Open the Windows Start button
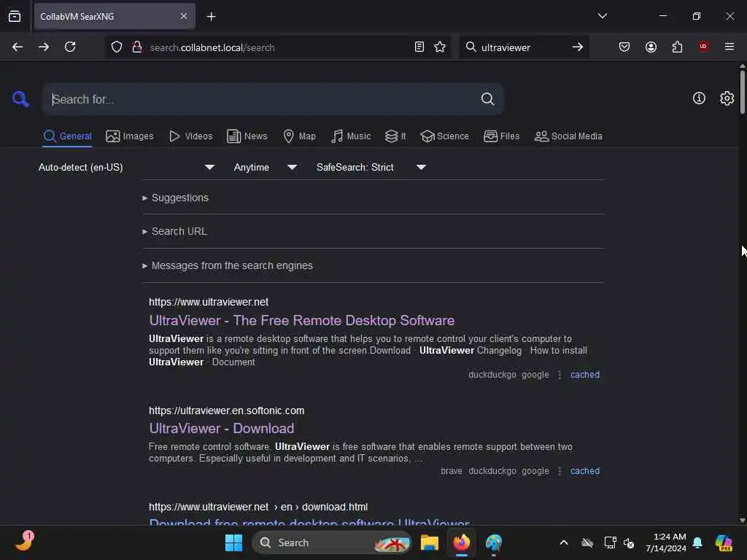The image size is (747, 560). click(233, 542)
